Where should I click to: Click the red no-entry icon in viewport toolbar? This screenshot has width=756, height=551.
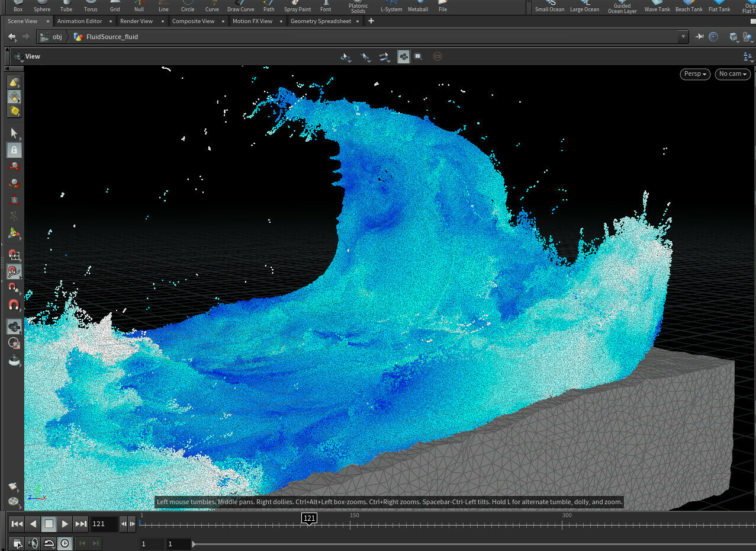pyautogui.click(x=437, y=56)
